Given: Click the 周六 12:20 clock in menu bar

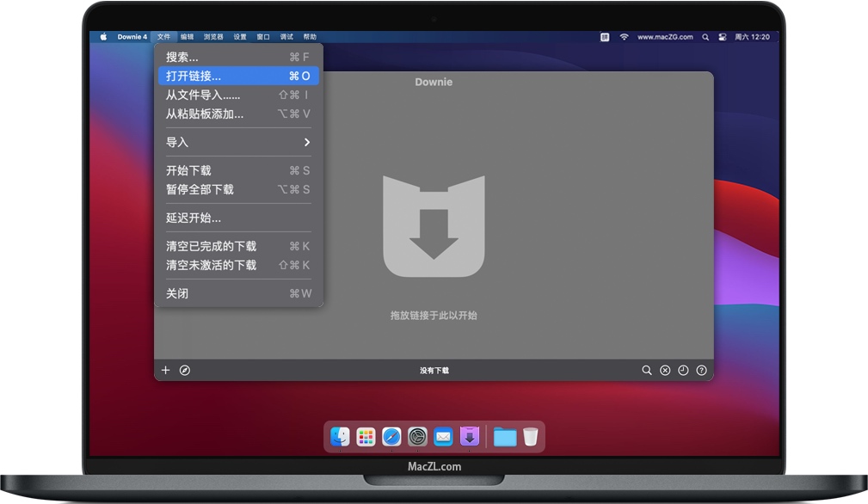Looking at the screenshot, I should point(752,37).
